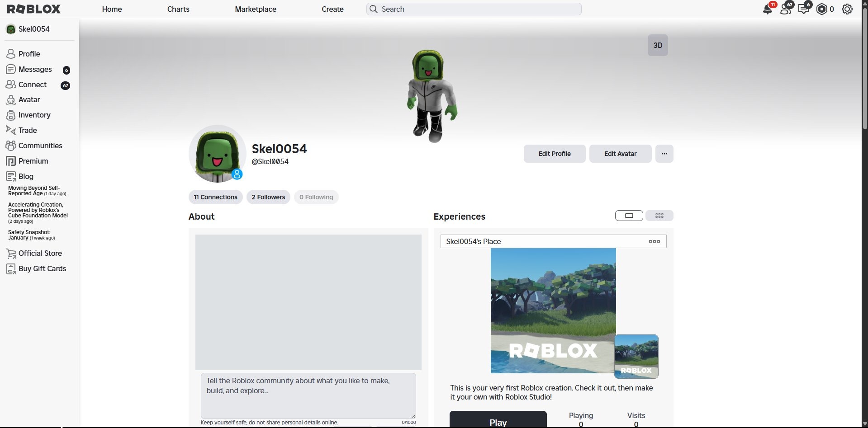Click the Roblox logo in header

click(34, 9)
